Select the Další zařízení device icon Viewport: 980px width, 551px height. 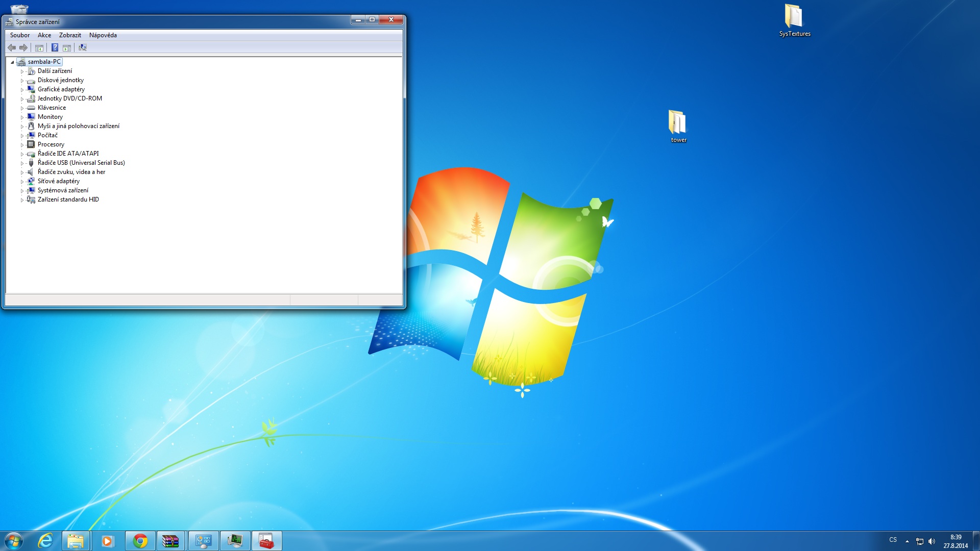tap(31, 71)
